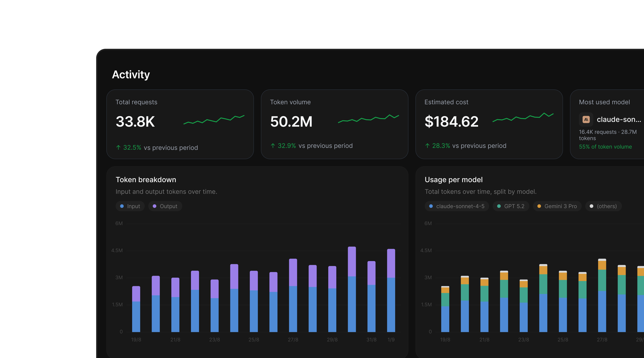Click the Estimated cost sparkline chart

coord(523,118)
